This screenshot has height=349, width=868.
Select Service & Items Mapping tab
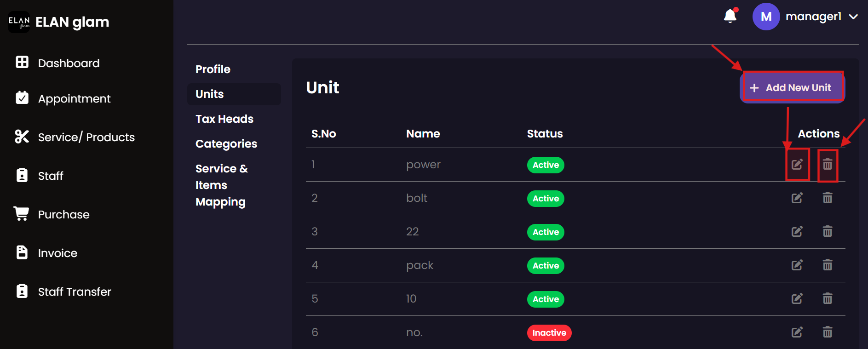[221, 185]
